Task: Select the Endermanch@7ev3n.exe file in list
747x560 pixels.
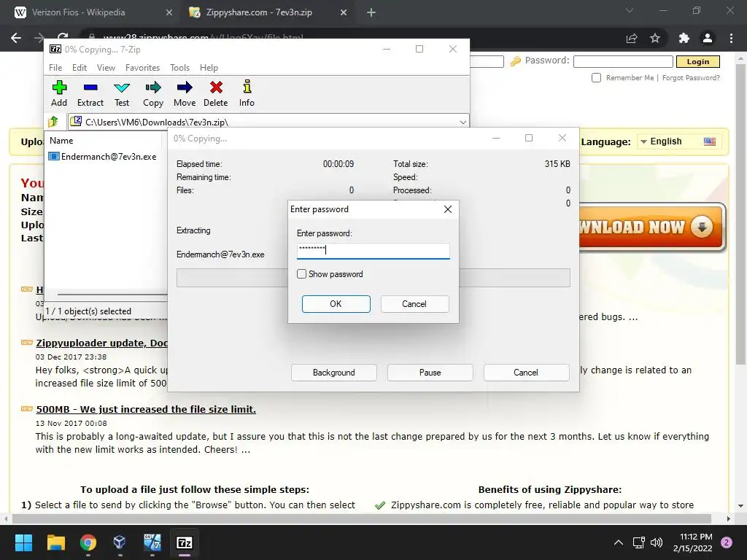Action: [103, 156]
